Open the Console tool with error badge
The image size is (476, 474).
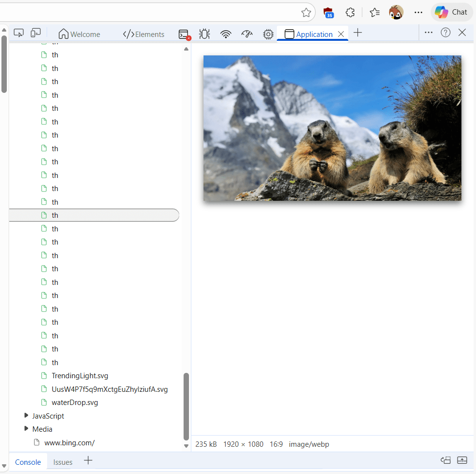[x=184, y=34]
